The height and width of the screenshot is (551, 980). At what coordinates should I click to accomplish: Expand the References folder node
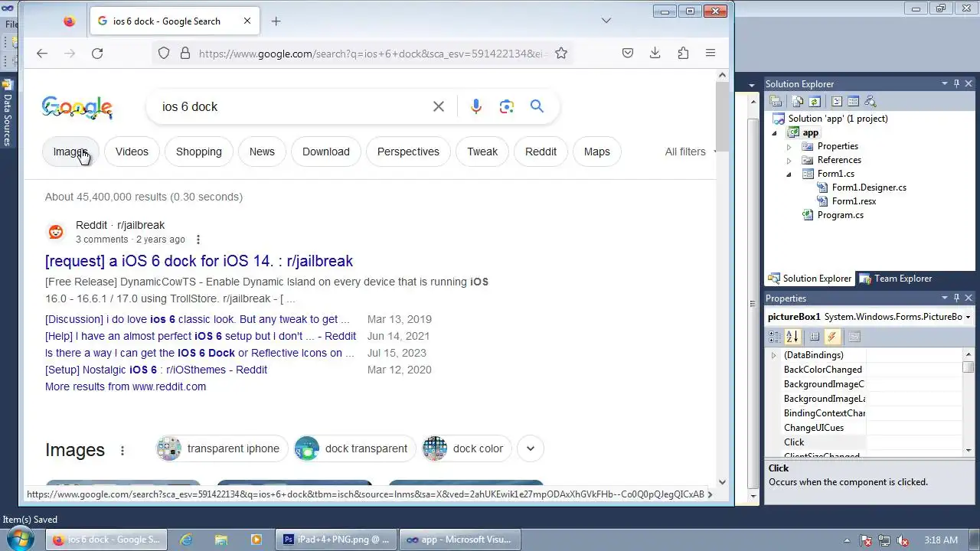[x=789, y=161]
